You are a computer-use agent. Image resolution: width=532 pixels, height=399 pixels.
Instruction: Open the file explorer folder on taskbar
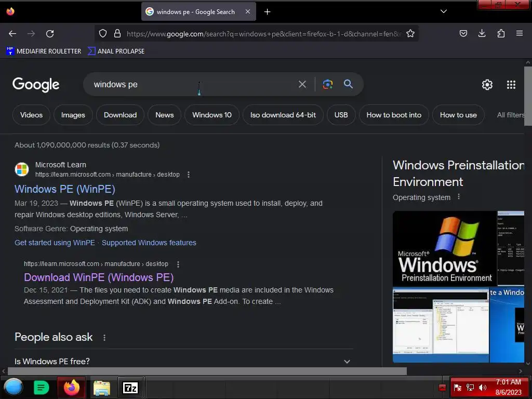coord(102,388)
